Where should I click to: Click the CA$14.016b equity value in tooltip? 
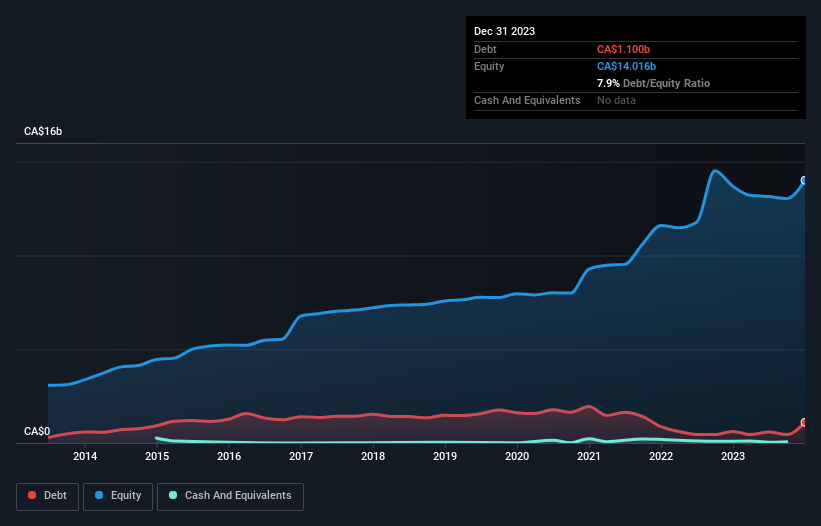[x=626, y=66]
